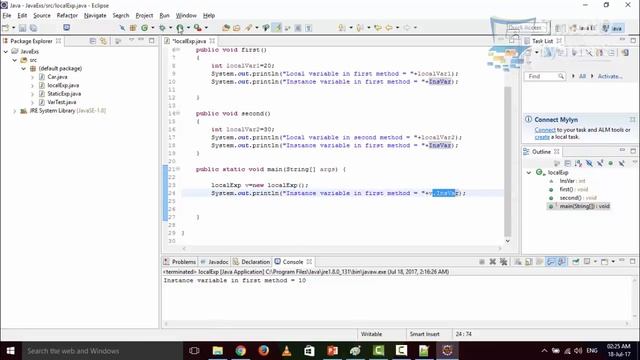Click the Next Annotation icon
This screenshot has height=360, width=640.
[x=342, y=28]
